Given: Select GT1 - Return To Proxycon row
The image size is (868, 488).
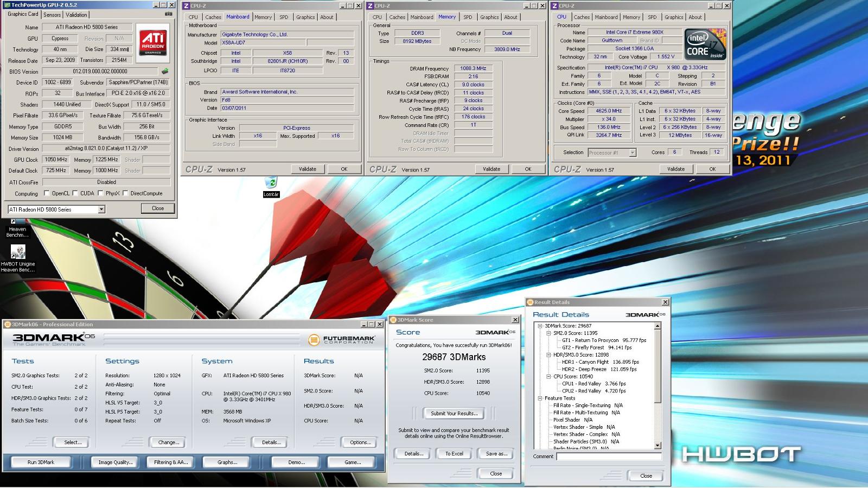Looking at the screenshot, I should [x=604, y=340].
